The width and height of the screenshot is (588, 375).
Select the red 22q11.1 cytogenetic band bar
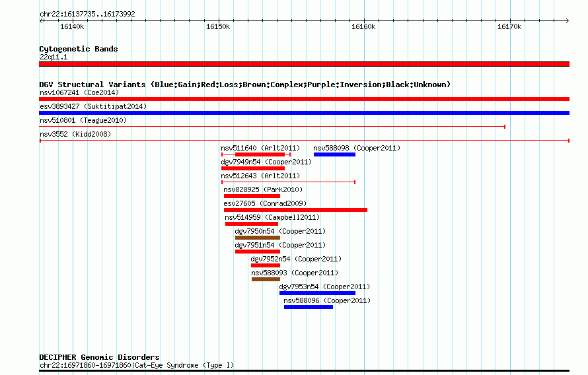304,64
